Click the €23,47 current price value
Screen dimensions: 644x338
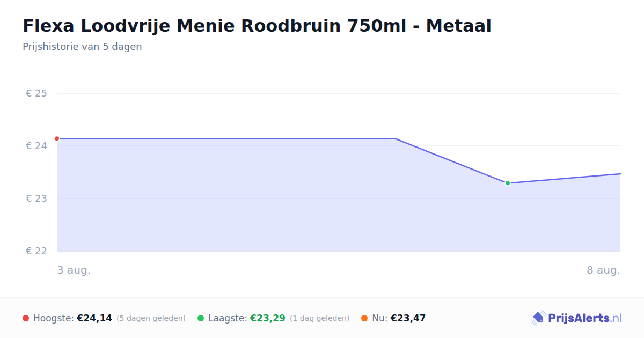(408, 318)
